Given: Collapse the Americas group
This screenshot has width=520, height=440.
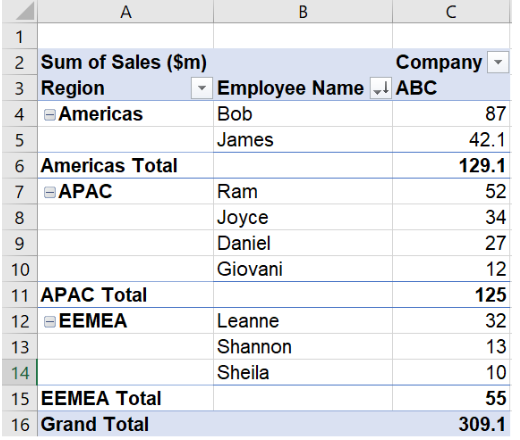Looking at the screenshot, I should tap(50, 115).
